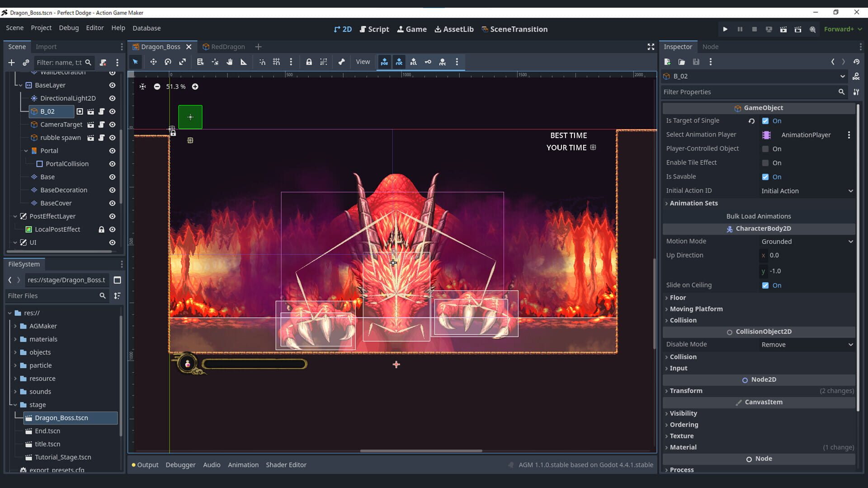The image size is (868, 488).
Task: Open the Motion Mode dropdown showing Grounded
Action: pyautogui.click(x=806, y=241)
